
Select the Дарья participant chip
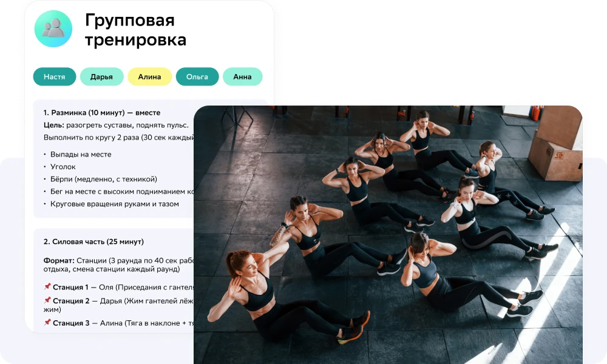[102, 76]
